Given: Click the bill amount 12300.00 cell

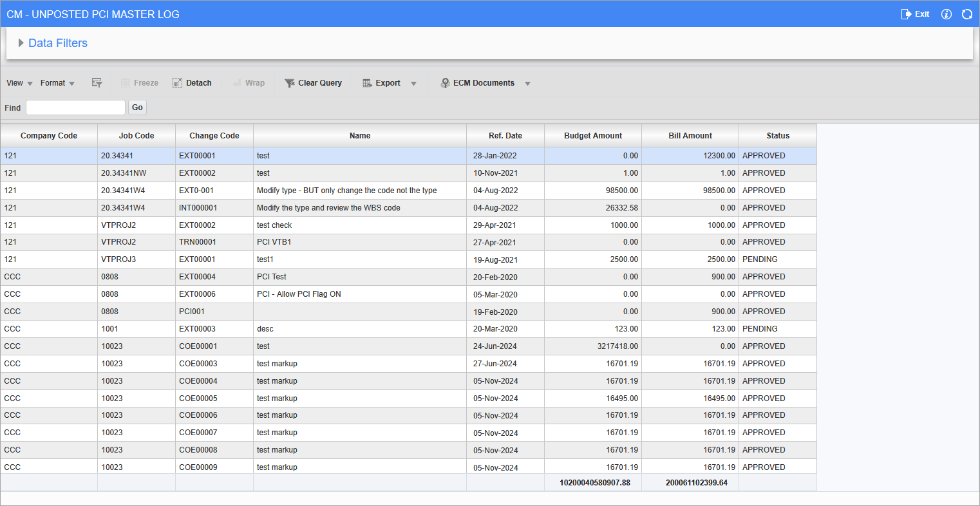Looking at the screenshot, I should coord(690,156).
